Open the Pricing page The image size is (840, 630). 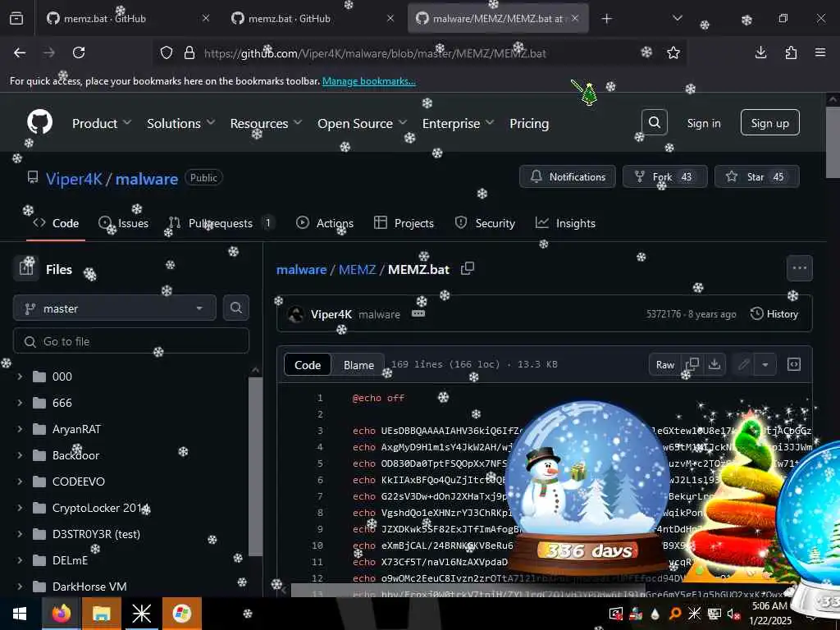tap(529, 123)
